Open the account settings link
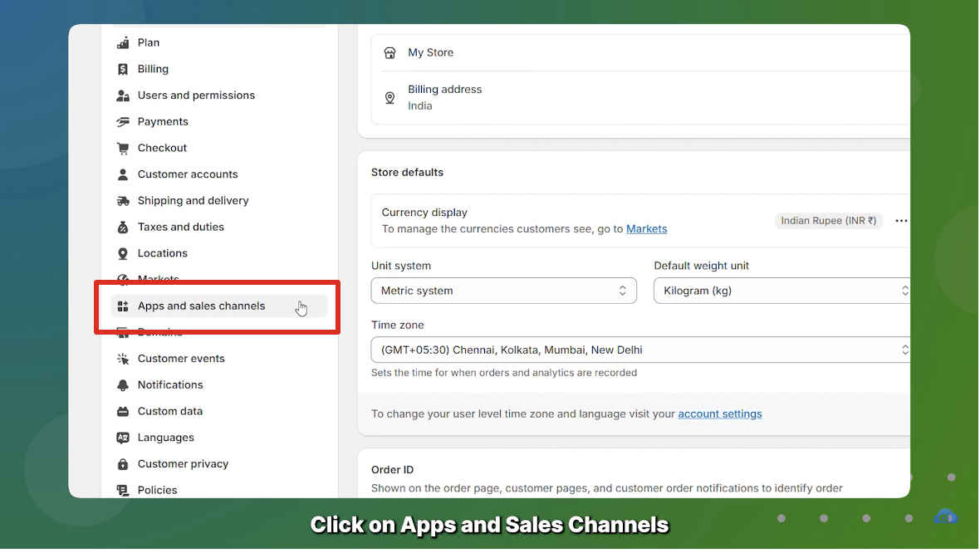Viewport: 980px width, 553px height. 720,414
